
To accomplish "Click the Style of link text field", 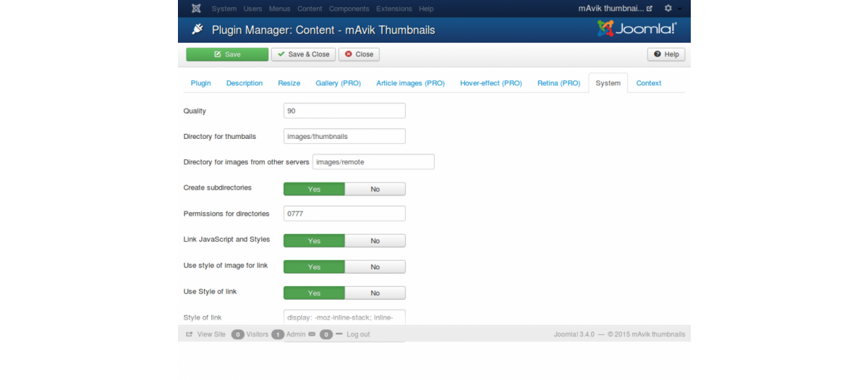I will pos(344,317).
